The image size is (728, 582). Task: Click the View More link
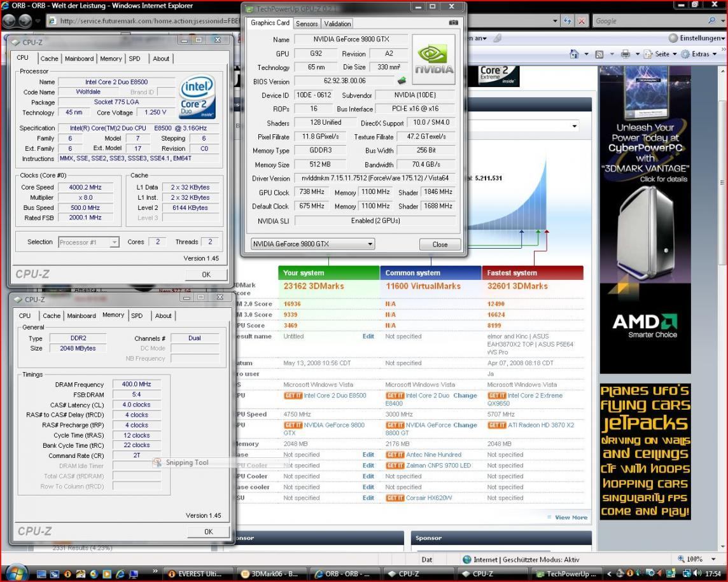pos(571,518)
